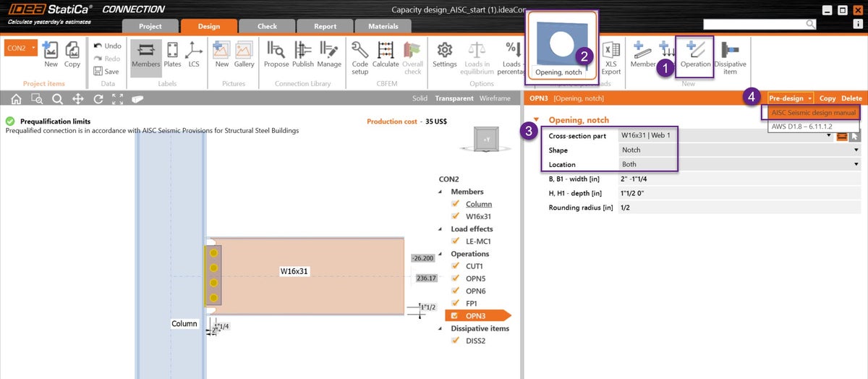This screenshot has width=868, height=379.
Task: Click the Propose connection library icon
Action: [x=276, y=51]
